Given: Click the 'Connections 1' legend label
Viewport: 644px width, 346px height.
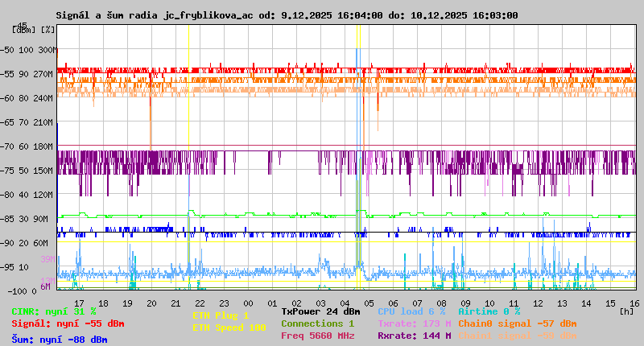Looking at the screenshot, I should click(317, 323).
